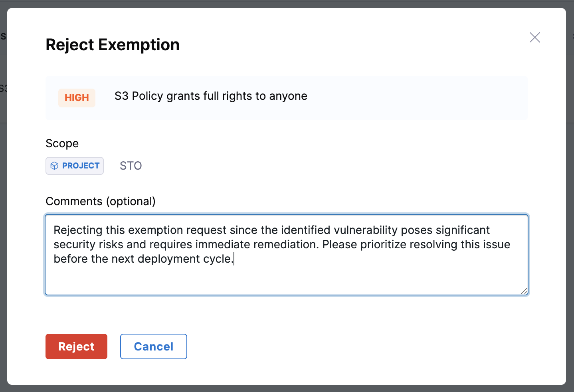This screenshot has height=392, width=574.
Task: Click the word Please in the comment
Action: (x=339, y=245)
